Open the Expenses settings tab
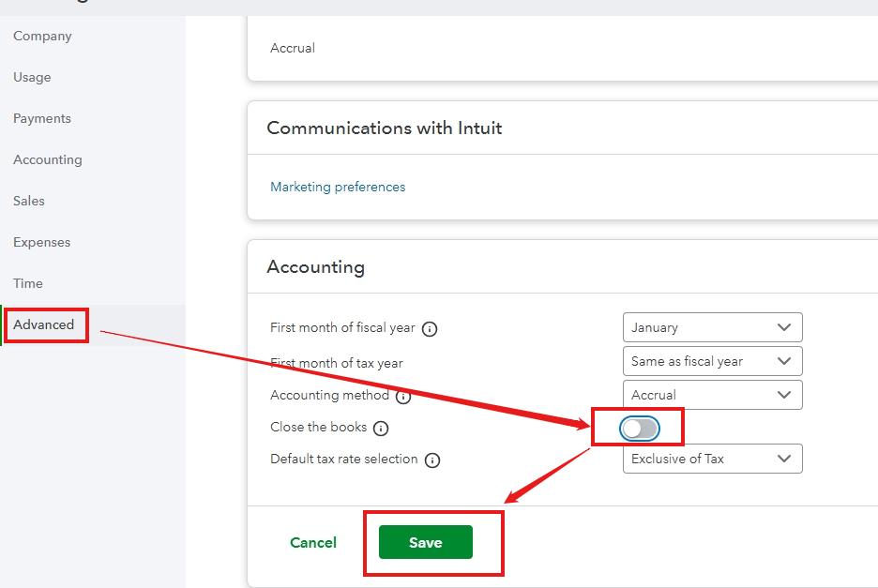The height and width of the screenshot is (588, 878). pyautogui.click(x=42, y=243)
